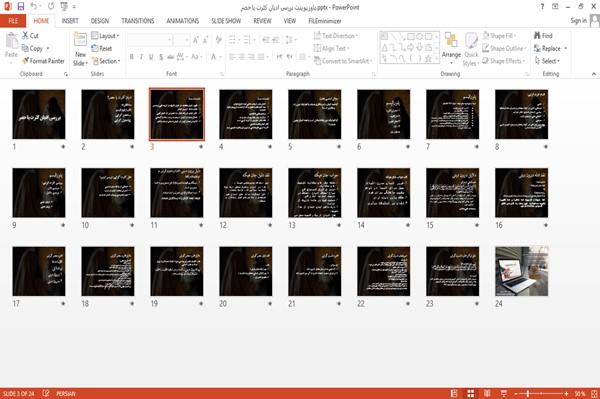Switch to the INSERT tab
600x399 pixels.
[x=70, y=21]
